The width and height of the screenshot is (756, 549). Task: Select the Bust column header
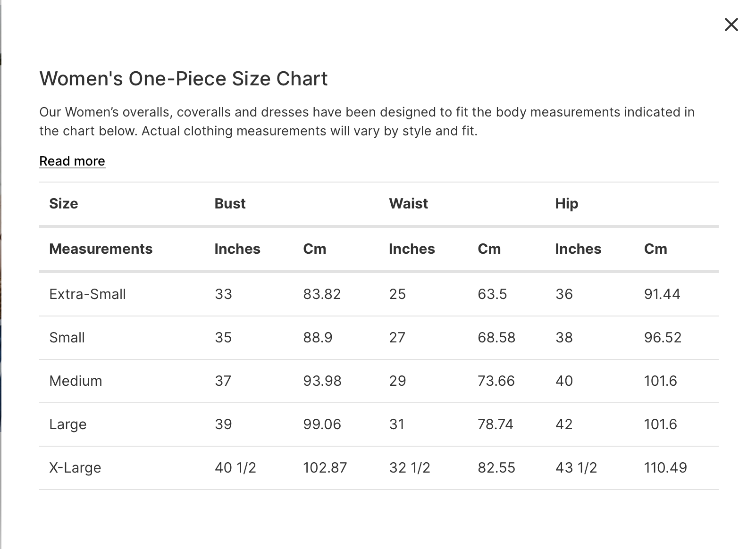pos(230,204)
